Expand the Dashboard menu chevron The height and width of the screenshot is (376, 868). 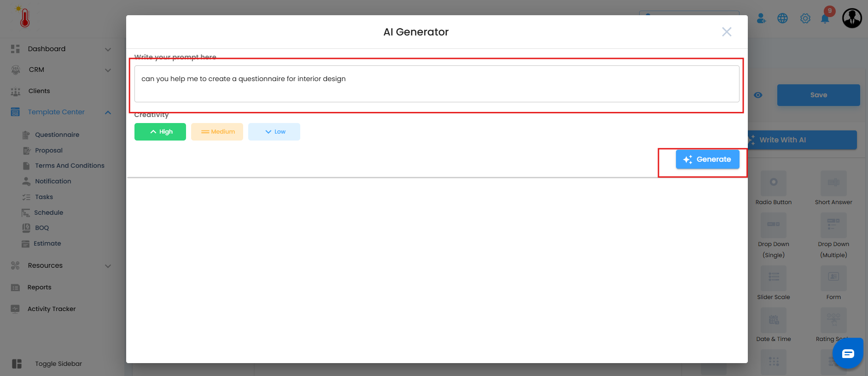point(108,49)
